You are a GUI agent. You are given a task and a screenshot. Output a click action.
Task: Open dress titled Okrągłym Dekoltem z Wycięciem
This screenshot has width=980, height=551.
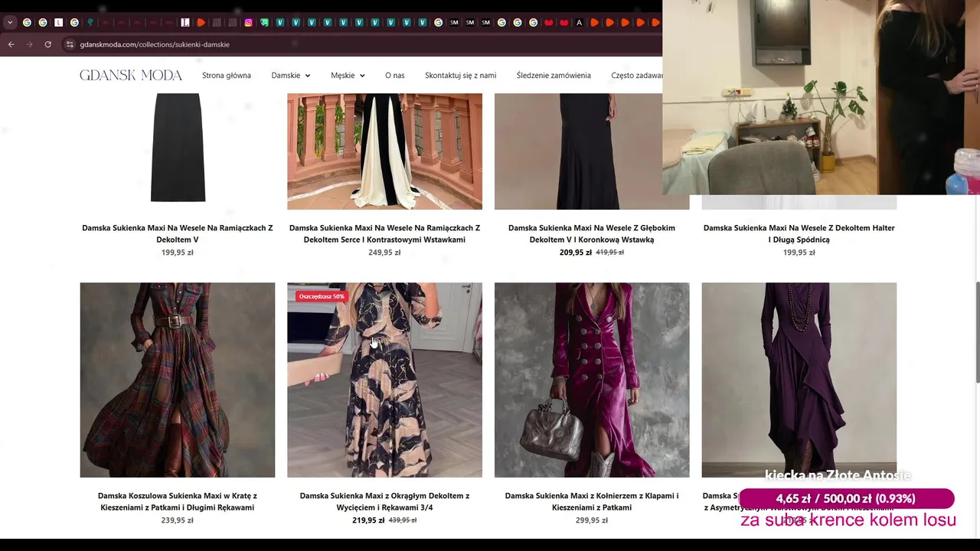384,501
